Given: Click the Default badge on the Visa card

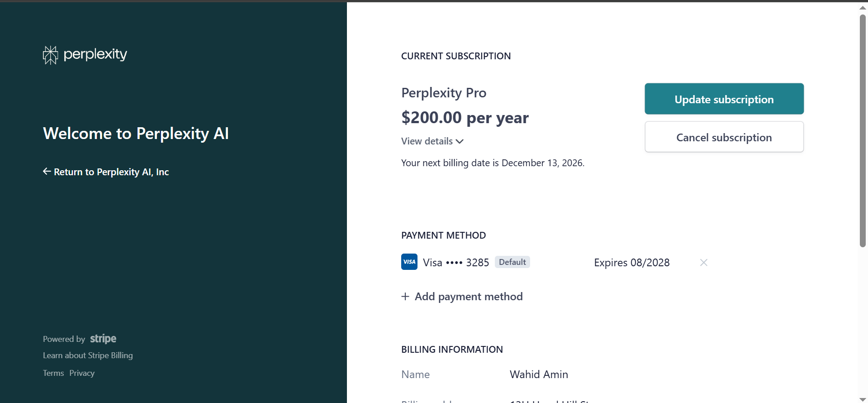Looking at the screenshot, I should point(512,262).
